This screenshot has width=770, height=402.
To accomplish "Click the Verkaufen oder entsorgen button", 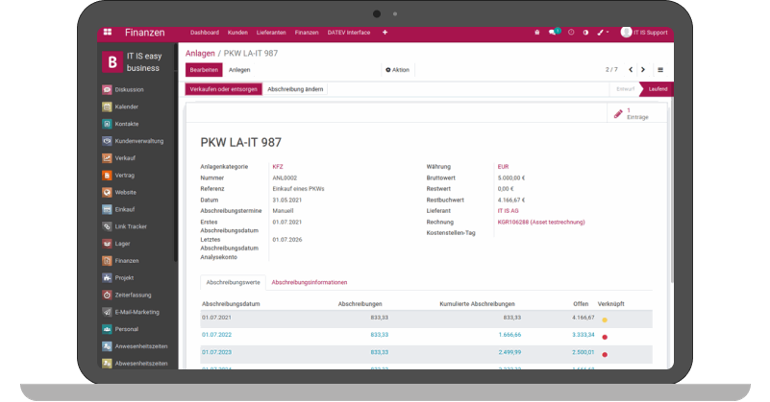I will point(224,89).
